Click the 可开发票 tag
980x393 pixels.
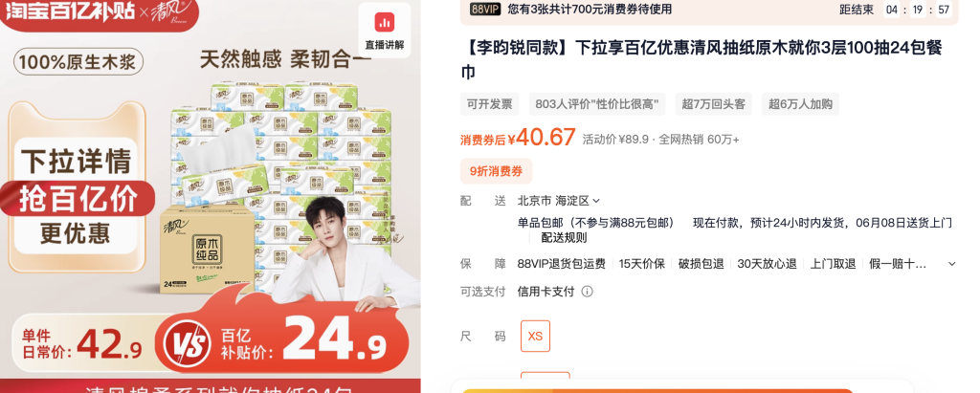489,104
